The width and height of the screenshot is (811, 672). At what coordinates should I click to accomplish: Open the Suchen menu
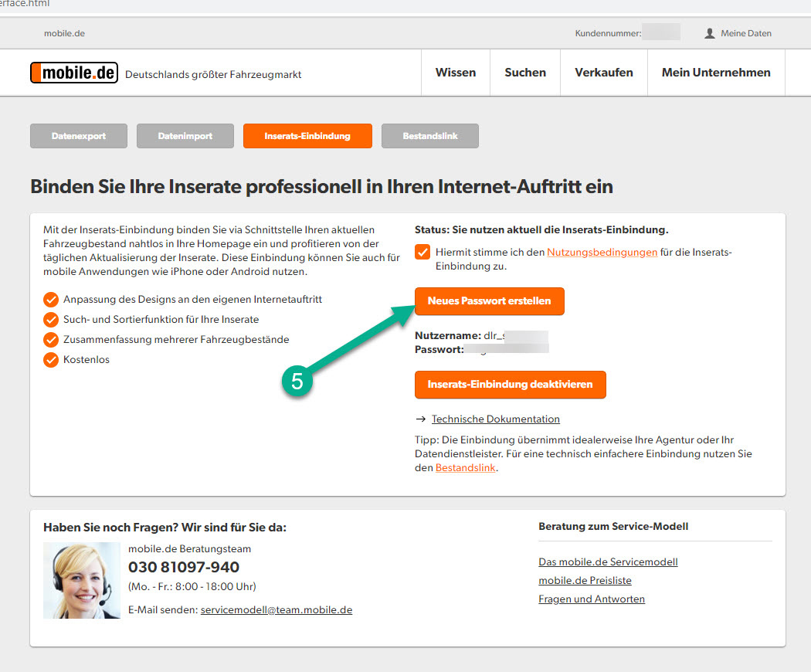525,73
